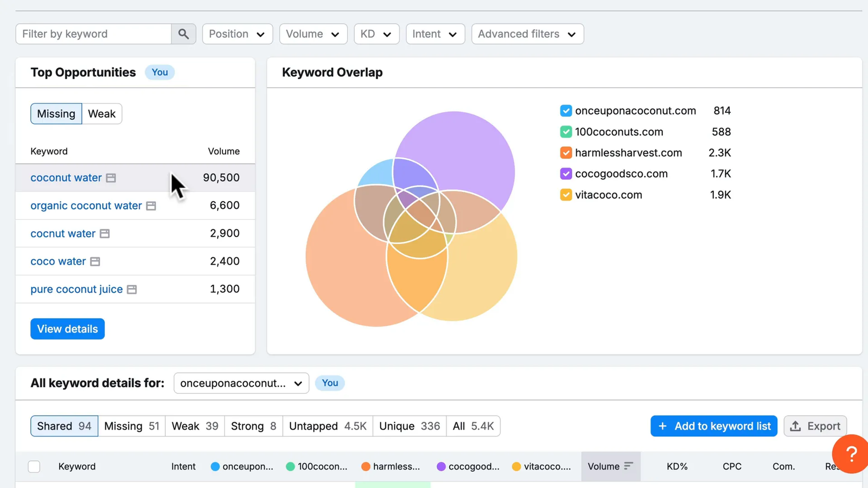
Task: Click the harmless... column header
Action: pos(391,466)
